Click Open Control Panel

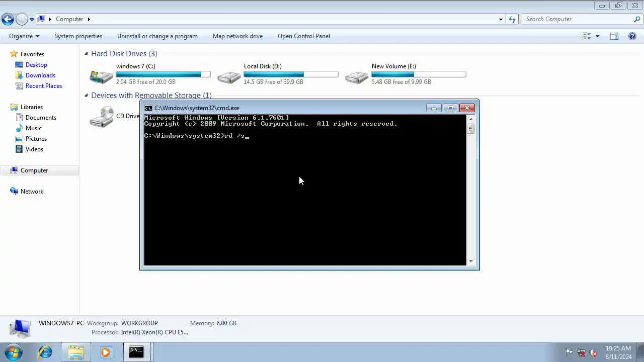coord(304,36)
